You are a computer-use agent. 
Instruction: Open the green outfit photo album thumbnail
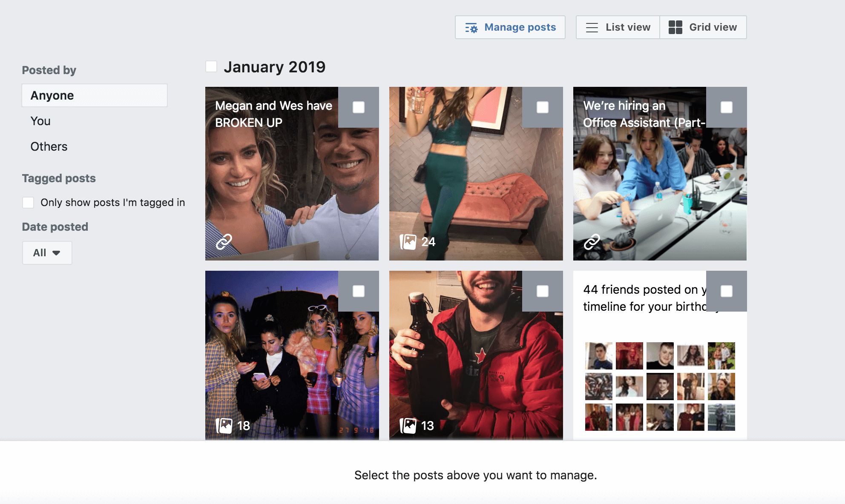[x=476, y=174]
